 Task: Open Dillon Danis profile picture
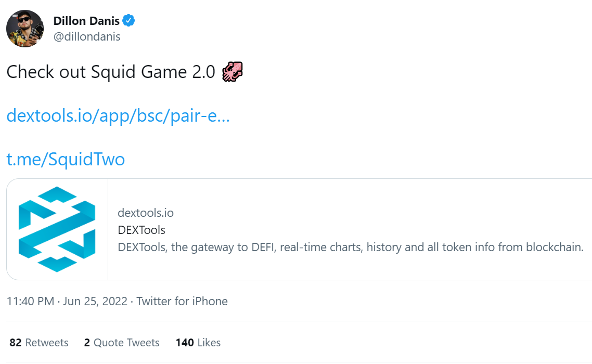(25, 29)
